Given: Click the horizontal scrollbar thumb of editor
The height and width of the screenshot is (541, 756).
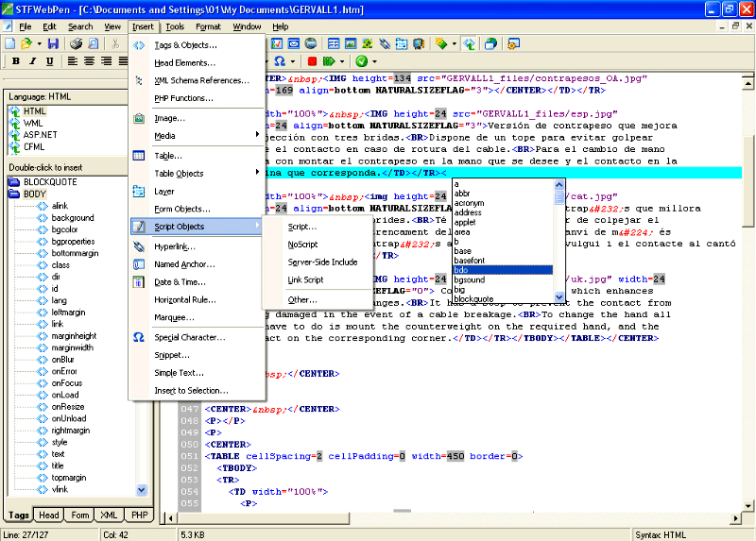Looking at the screenshot, I should pos(264,518).
